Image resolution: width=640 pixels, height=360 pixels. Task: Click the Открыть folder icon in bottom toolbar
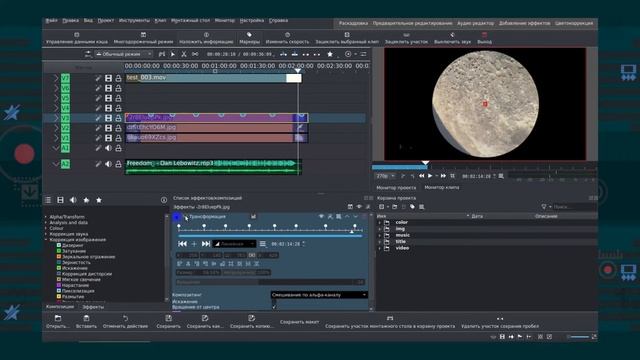tap(58, 318)
